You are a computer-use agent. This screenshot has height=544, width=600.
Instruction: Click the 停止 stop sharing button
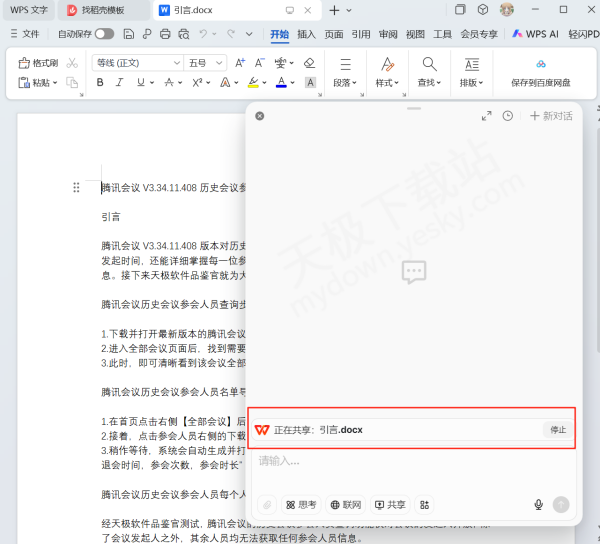coord(558,430)
